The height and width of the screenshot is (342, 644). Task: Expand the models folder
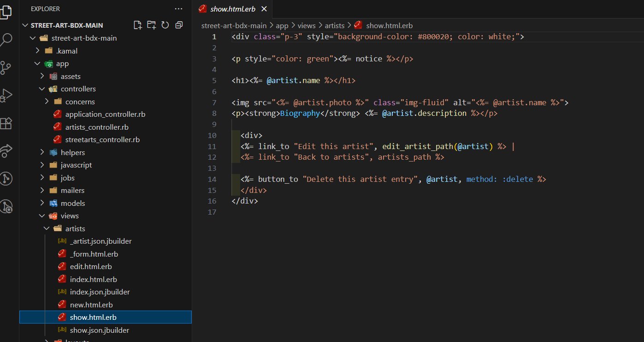(x=73, y=203)
